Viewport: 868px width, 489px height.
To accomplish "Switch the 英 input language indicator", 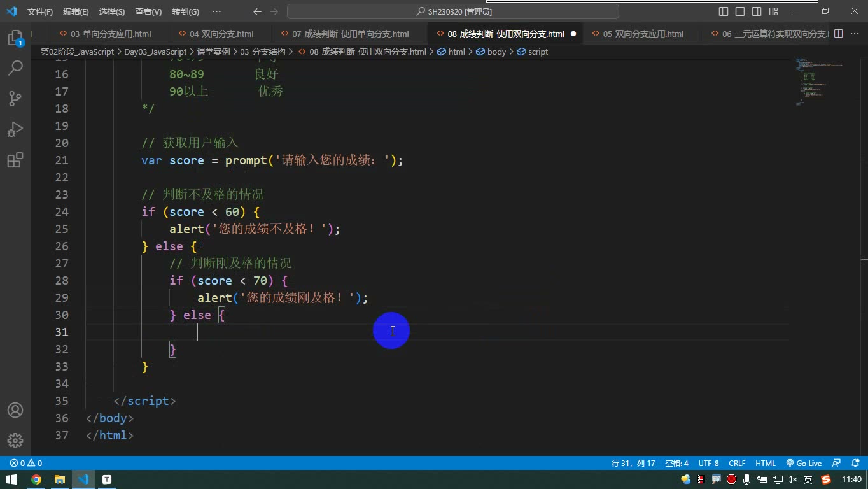I will [808, 479].
